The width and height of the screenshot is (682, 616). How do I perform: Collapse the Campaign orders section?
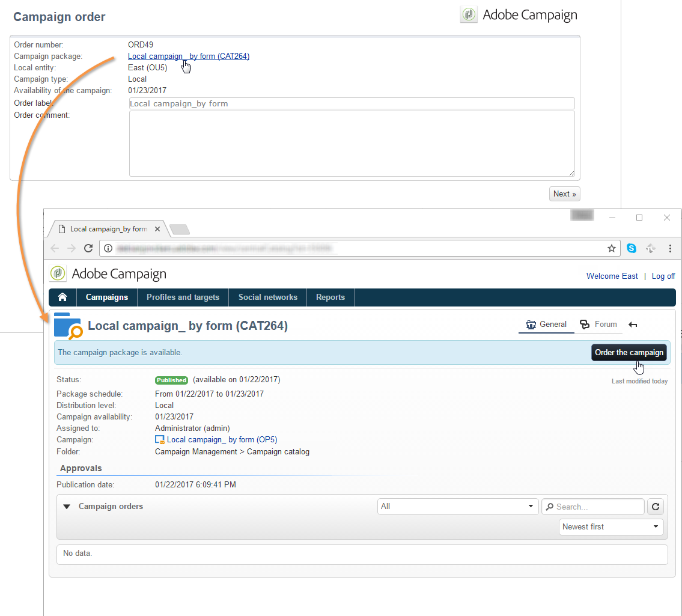(x=67, y=507)
